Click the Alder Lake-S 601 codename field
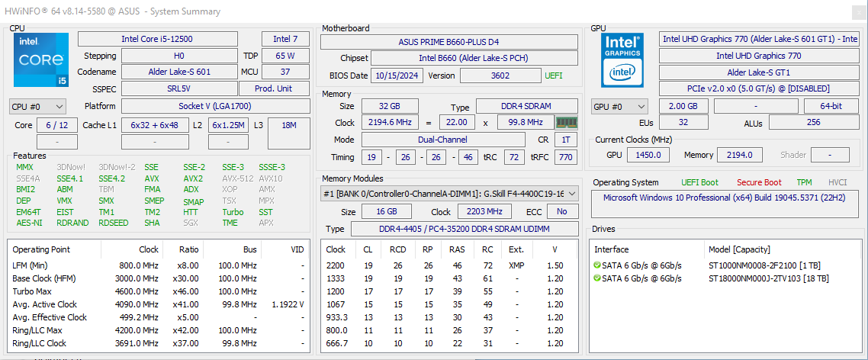Image resolution: width=868 pixels, height=360 pixels. [178, 72]
